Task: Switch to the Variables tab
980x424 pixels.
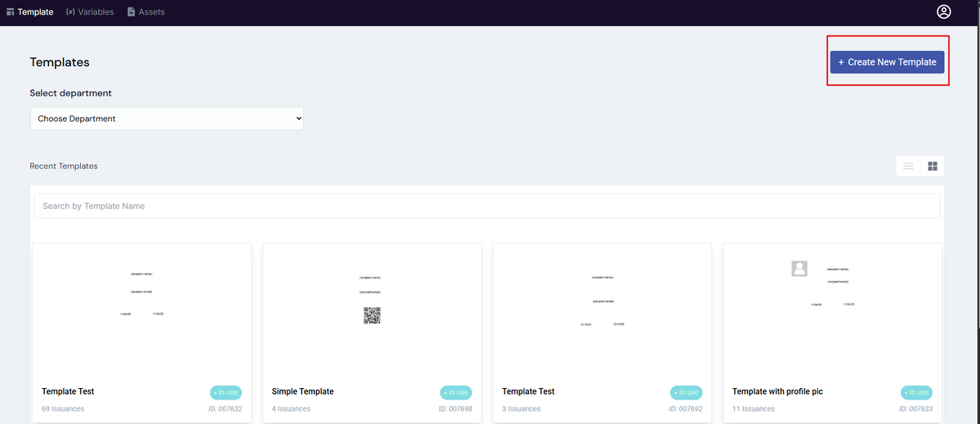Action: coord(90,12)
